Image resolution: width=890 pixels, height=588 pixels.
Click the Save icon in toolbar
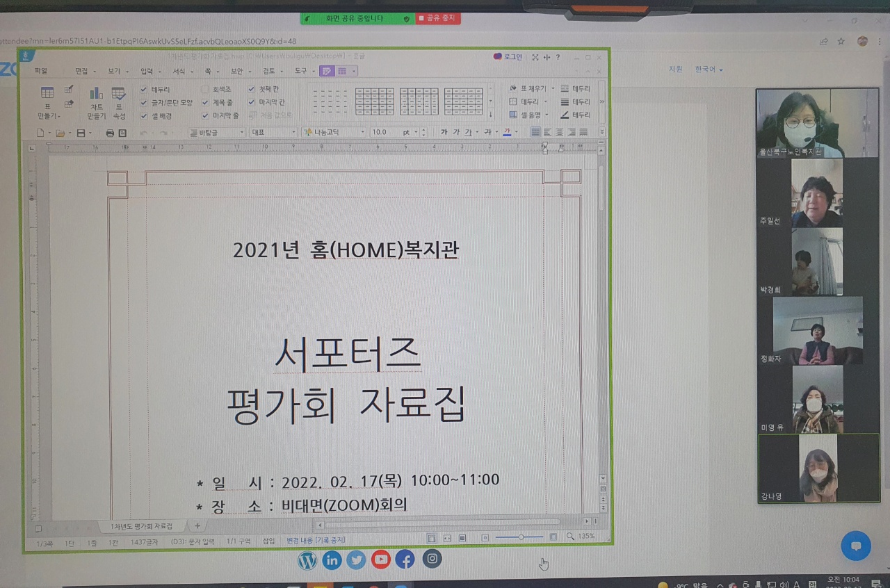(81, 133)
